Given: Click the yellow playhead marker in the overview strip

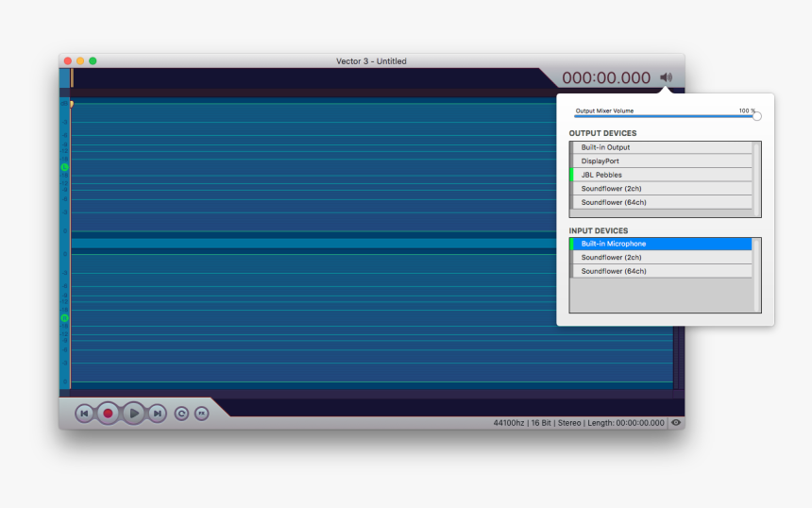Looking at the screenshot, I should [x=72, y=77].
